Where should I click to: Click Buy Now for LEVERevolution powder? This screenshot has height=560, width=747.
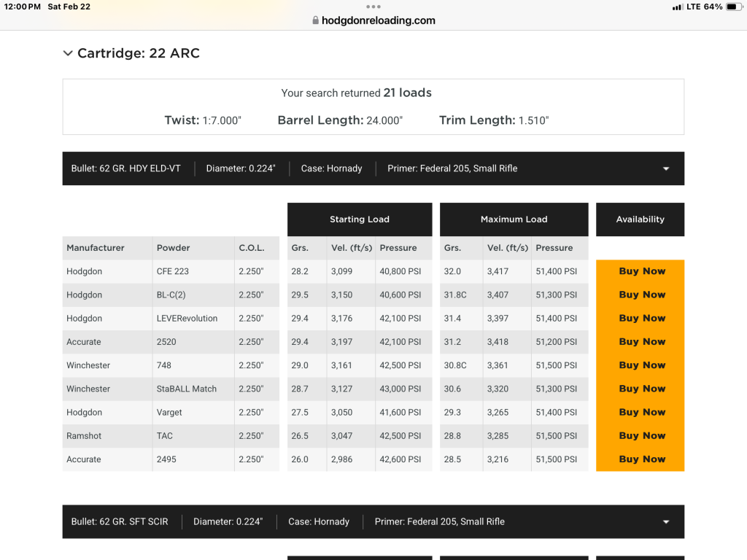(641, 318)
